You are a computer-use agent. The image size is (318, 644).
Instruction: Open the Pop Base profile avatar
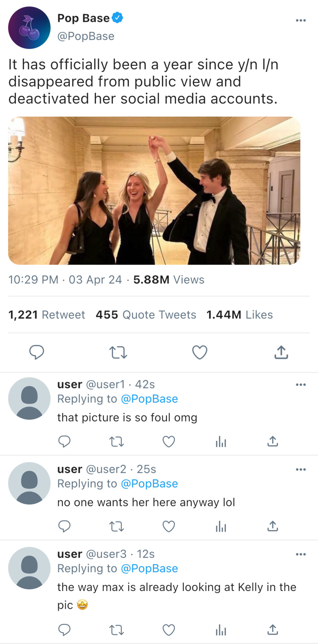(x=29, y=28)
